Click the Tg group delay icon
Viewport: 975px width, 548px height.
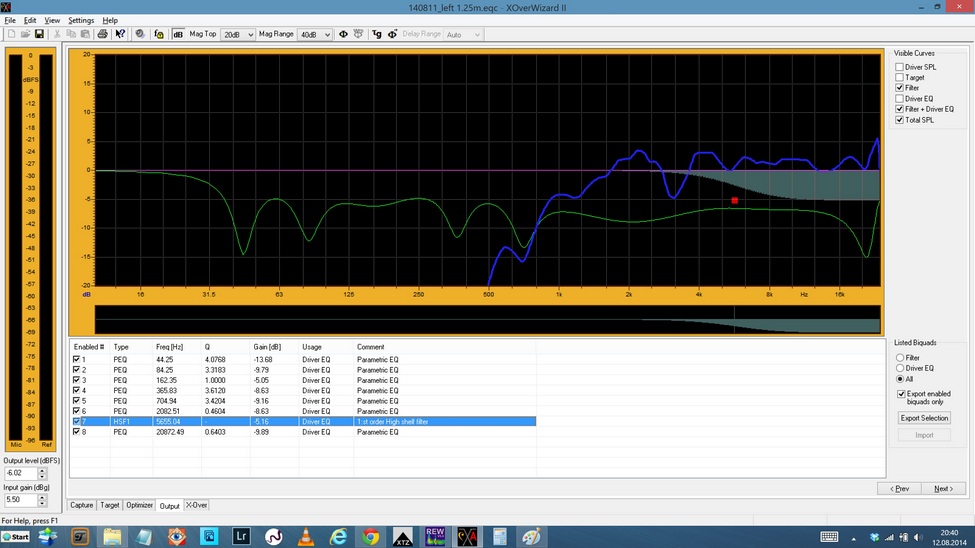[377, 34]
